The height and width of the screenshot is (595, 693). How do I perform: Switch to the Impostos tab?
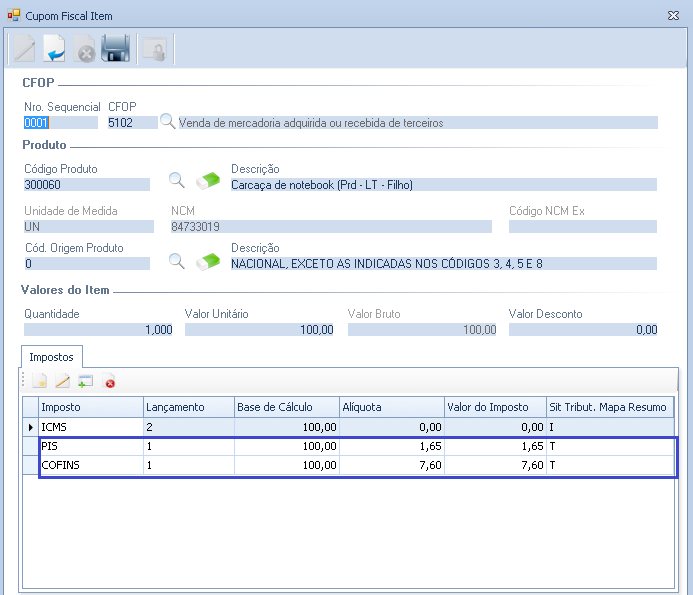(x=52, y=355)
